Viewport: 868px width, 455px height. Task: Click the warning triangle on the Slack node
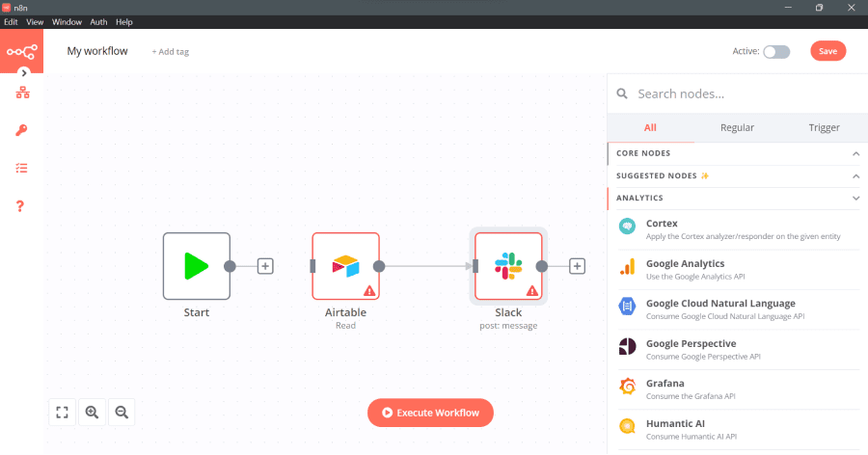click(x=532, y=290)
